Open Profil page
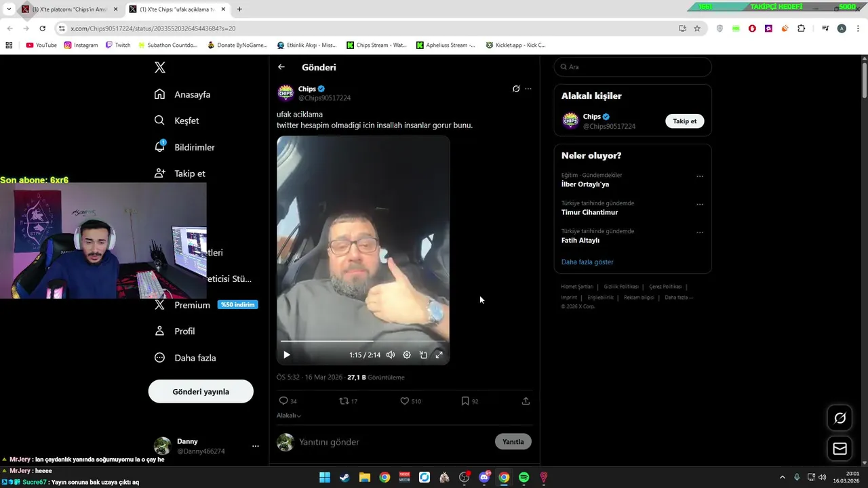This screenshot has height=488, width=868. [175, 331]
